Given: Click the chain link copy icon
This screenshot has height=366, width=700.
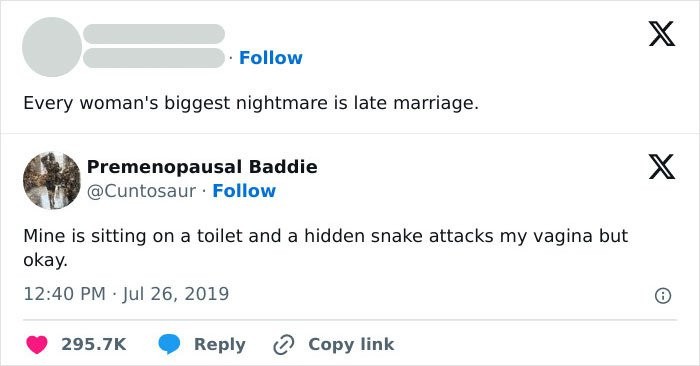Looking at the screenshot, I should (283, 345).
